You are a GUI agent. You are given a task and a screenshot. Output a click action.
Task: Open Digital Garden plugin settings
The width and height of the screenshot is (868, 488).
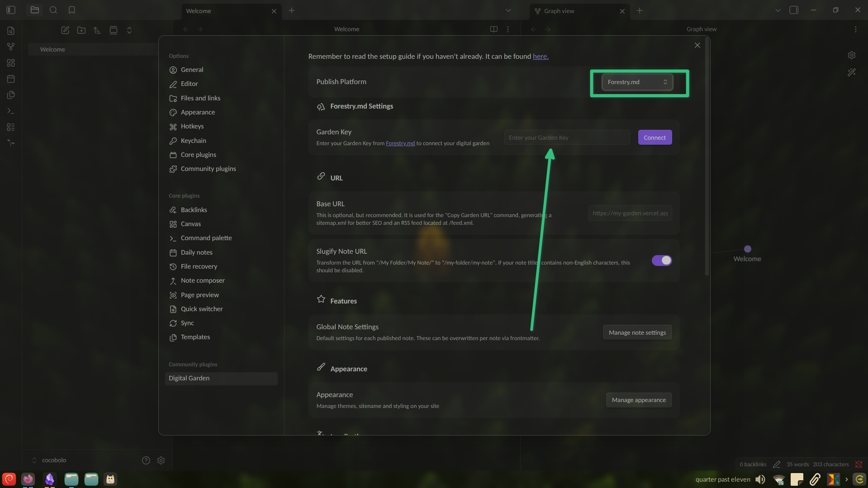click(x=221, y=379)
